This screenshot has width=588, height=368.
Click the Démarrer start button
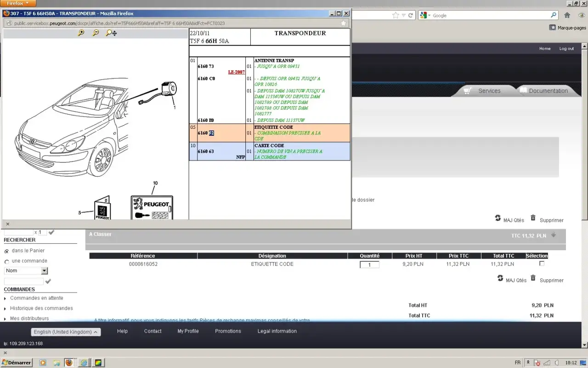click(17, 362)
